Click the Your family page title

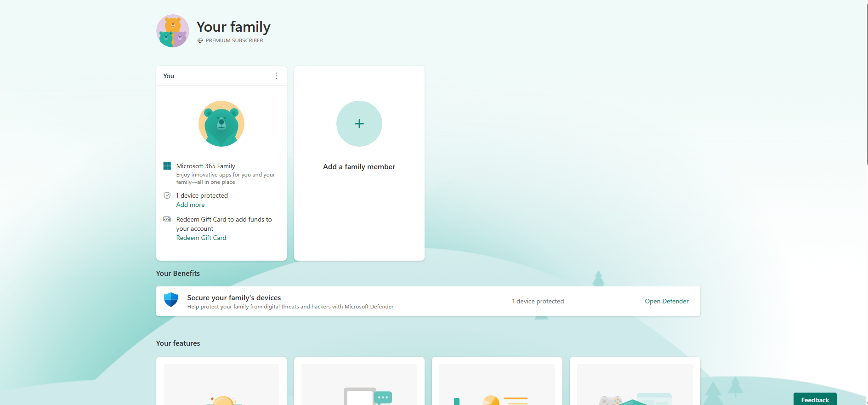pos(233,27)
